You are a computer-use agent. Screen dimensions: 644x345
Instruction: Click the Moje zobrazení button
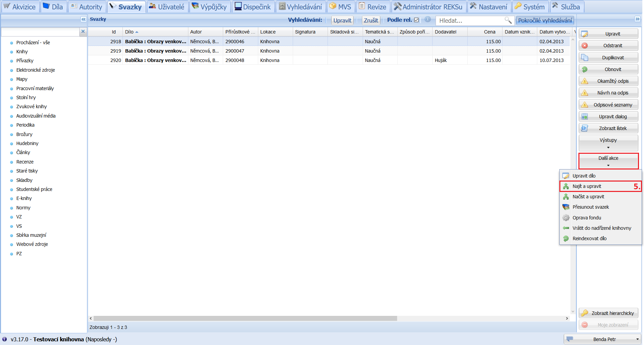609,325
